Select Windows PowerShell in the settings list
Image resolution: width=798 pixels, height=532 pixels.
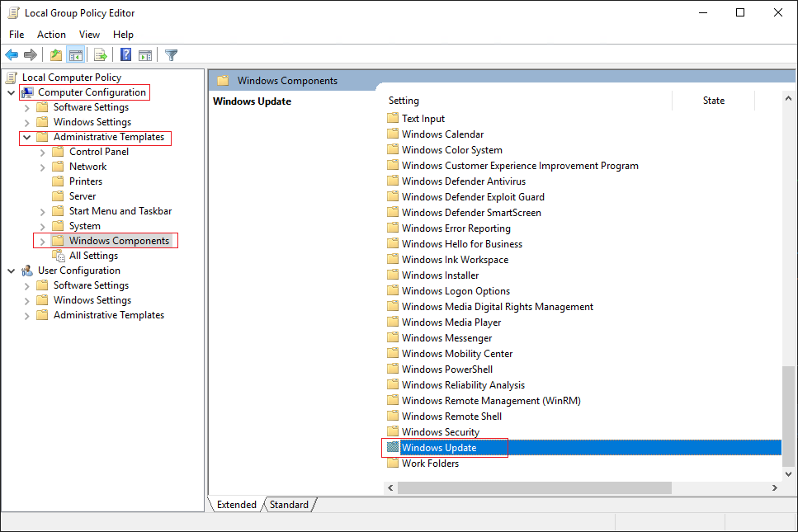447,370
